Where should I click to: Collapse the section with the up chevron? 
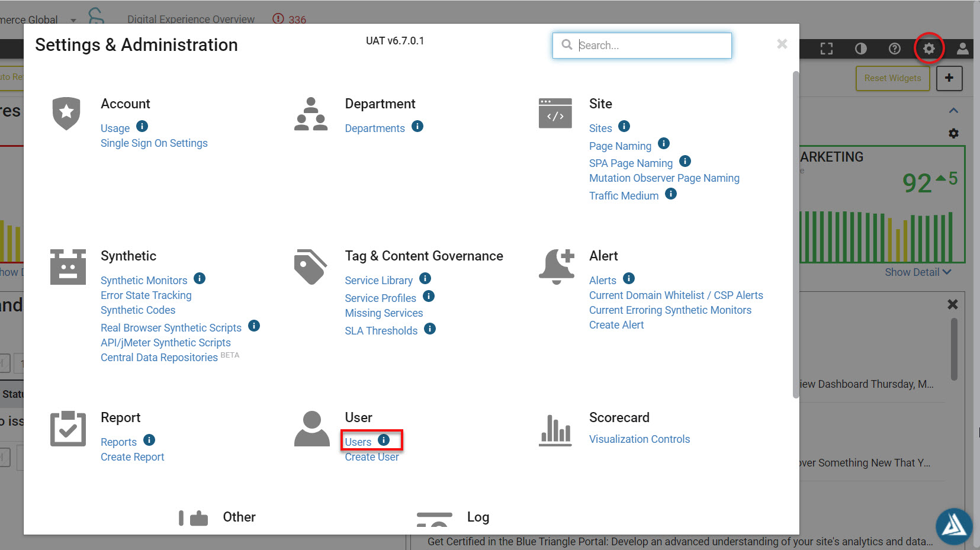pos(953,111)
